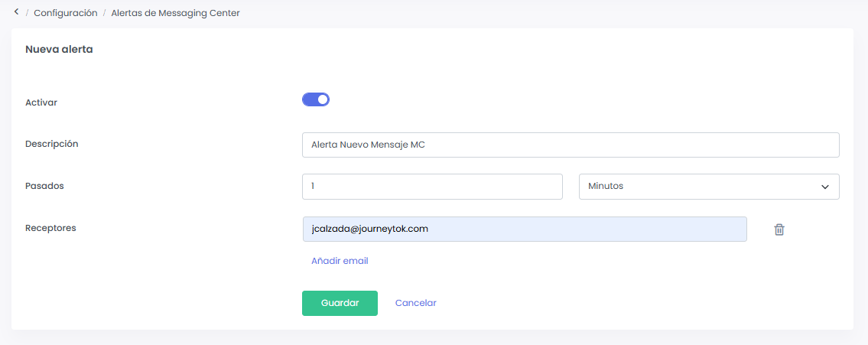Click the Descripción label

[52, 144]
